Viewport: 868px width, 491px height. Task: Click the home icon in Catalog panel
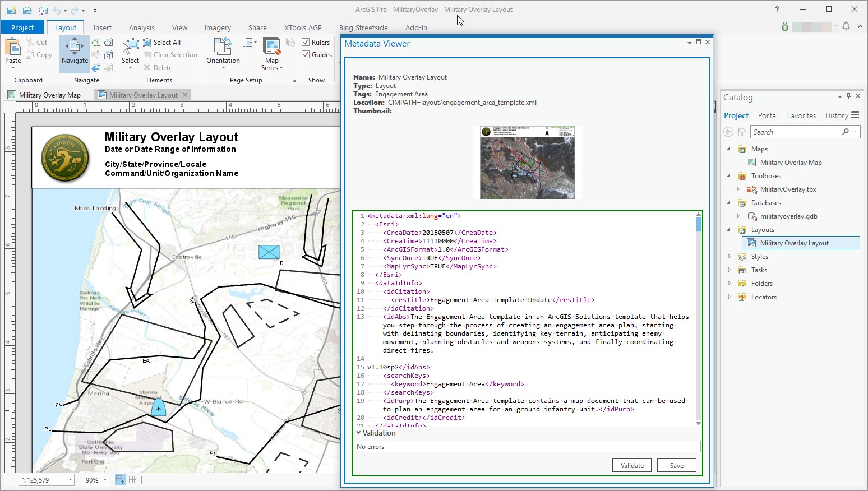pyautogui.click(x=741, y=132)
